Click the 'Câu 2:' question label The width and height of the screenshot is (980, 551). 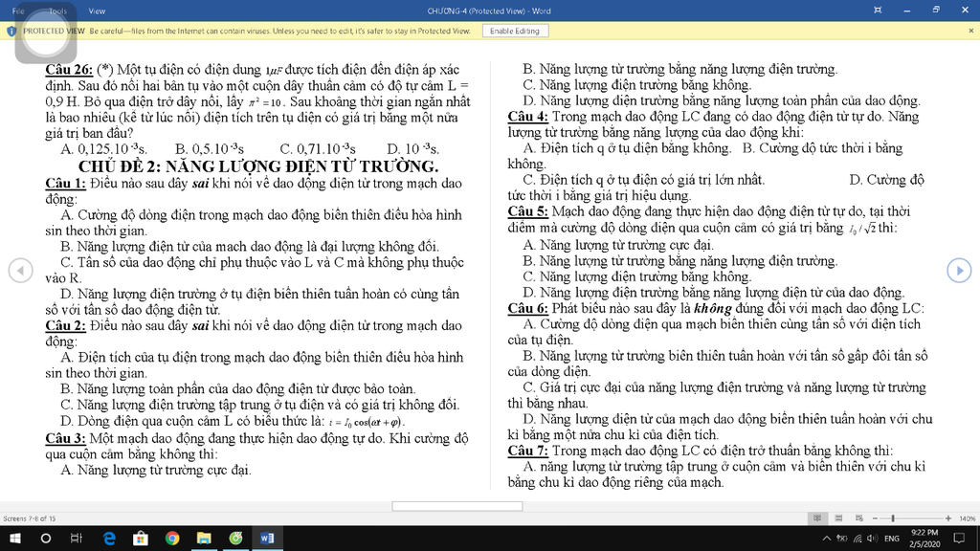pyautogui.click(x=65, y=326)
